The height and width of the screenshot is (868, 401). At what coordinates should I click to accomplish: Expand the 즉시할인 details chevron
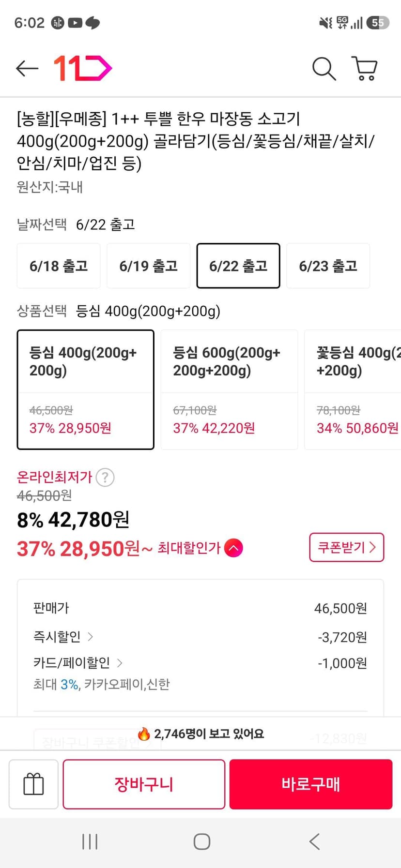91,637
